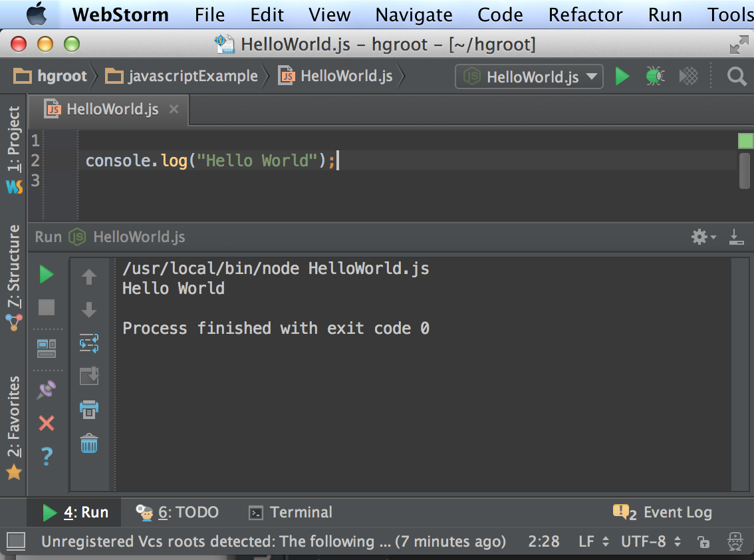This screenshot has width=754, height=560.
Task: Open the Event Log panel
Action: click(x=663, y=512)
